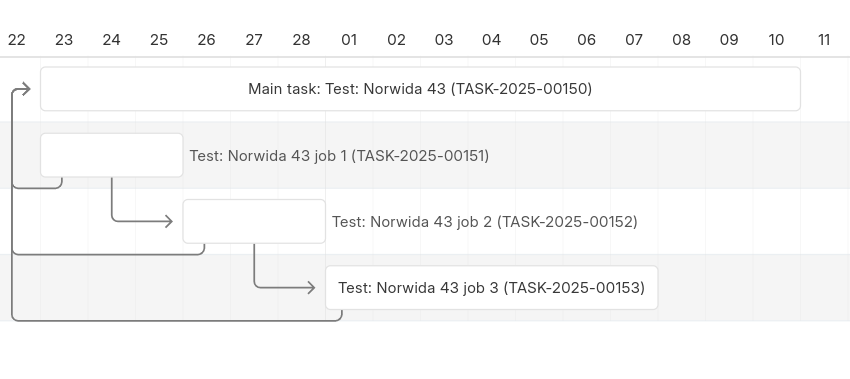850x379 pixels.
Task: Select date 10 in the timeline header
Action: 776,40
